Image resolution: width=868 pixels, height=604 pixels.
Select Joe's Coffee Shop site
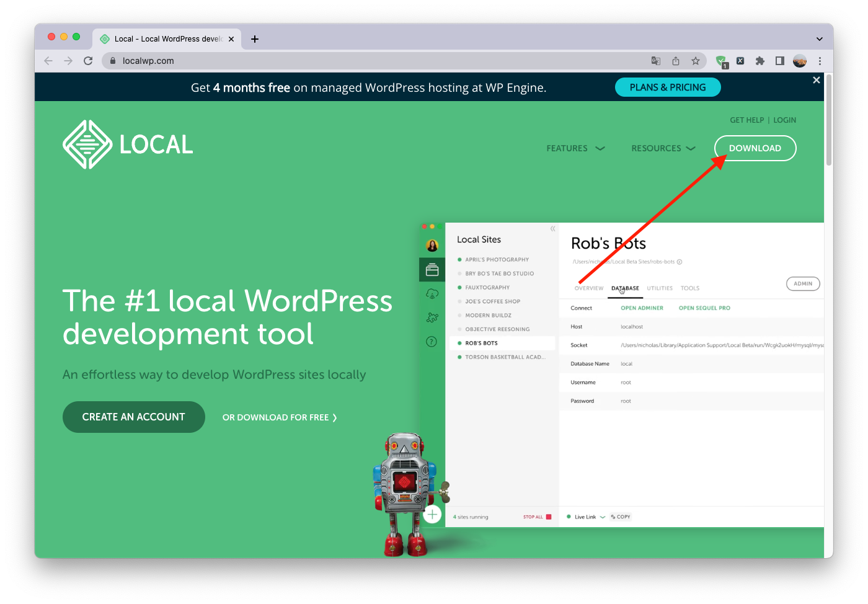(x=493, y=301)
